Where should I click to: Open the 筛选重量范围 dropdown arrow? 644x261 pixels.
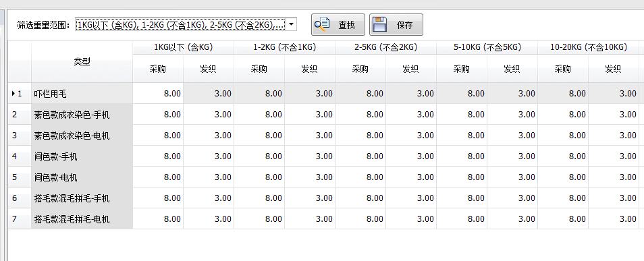click(x=291, y=25)
